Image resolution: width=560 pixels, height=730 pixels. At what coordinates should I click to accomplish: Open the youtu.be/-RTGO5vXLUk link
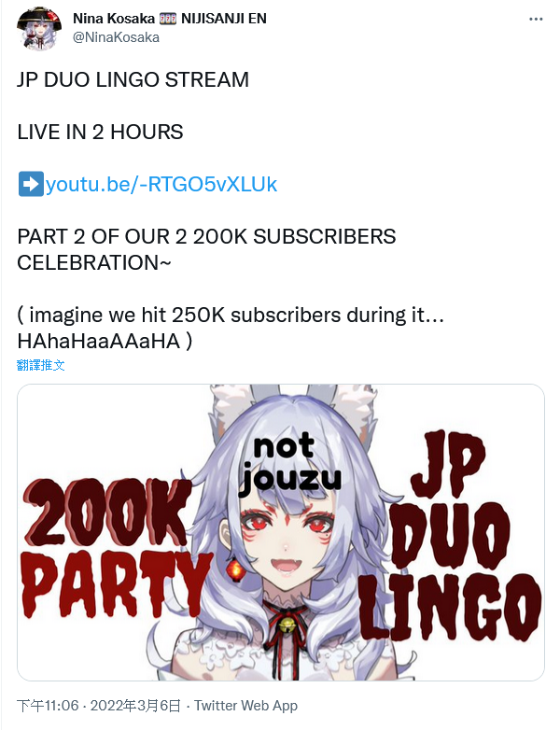(161, 184)
